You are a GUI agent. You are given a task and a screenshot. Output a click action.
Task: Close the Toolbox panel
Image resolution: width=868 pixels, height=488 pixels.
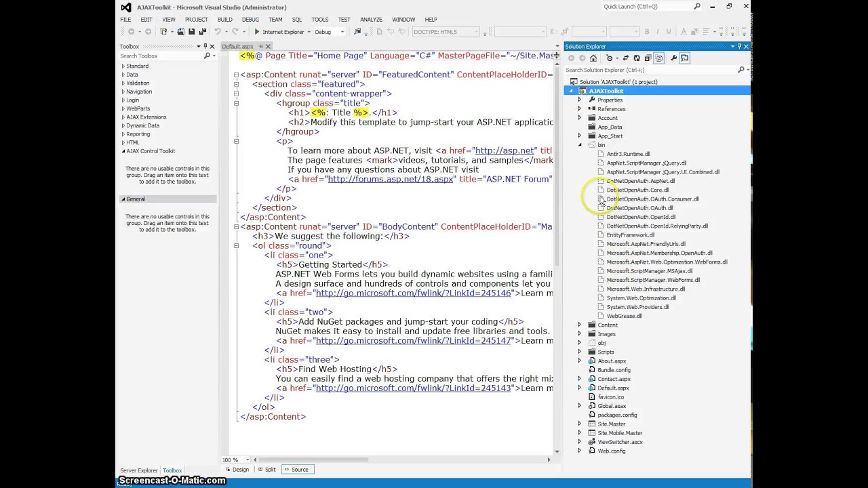tap(212, 46)
